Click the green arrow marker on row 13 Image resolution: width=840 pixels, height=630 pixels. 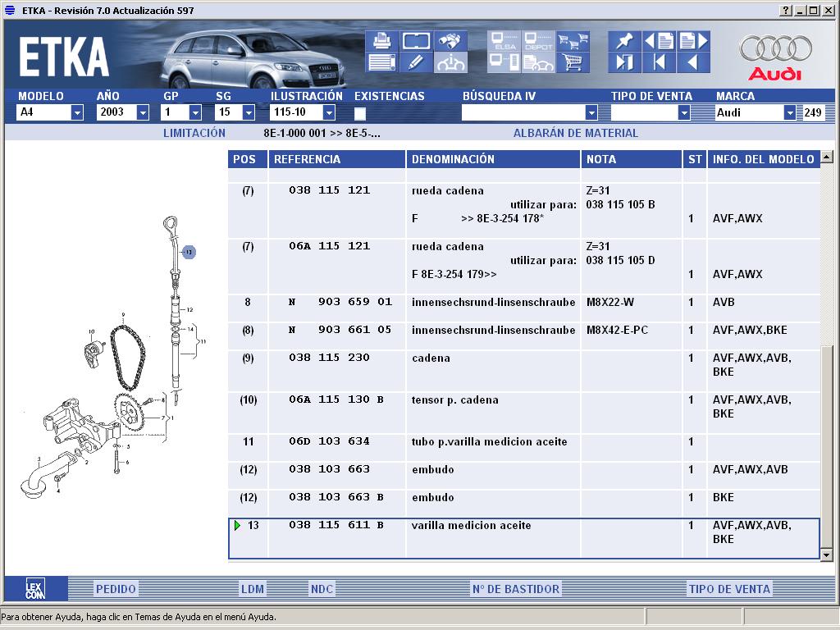[x=237, y=526]
